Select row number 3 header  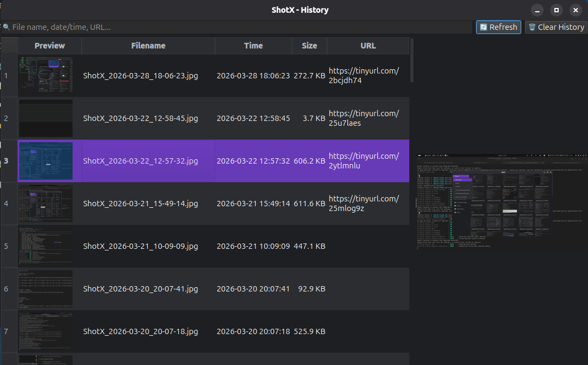click(10, 161)
